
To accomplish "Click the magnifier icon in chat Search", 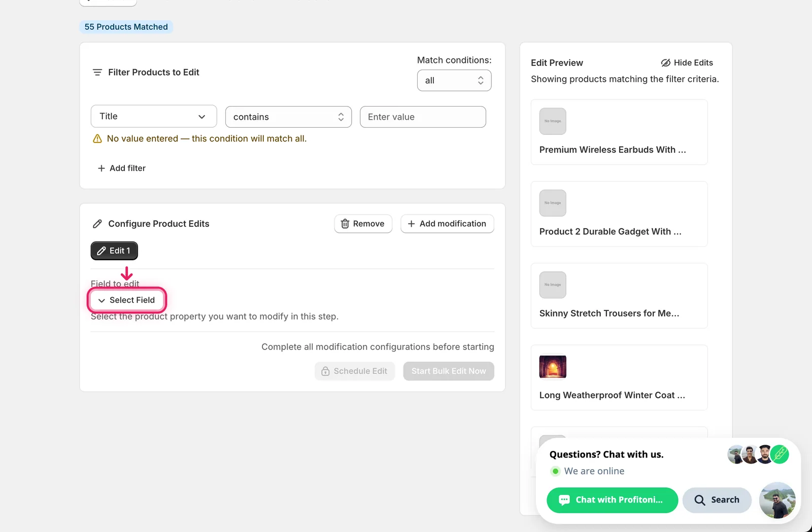I will click(700, 500).
